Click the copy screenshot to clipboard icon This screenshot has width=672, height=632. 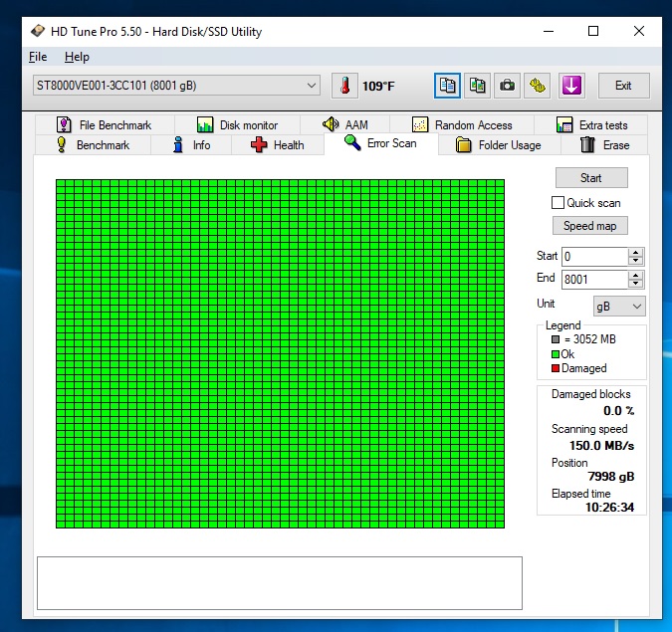point(478,86)
